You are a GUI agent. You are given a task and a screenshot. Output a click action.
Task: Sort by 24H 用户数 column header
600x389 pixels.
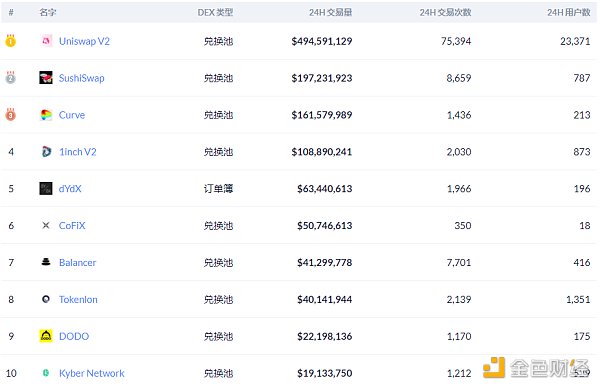pyautogui.click(x=569, y=13)
